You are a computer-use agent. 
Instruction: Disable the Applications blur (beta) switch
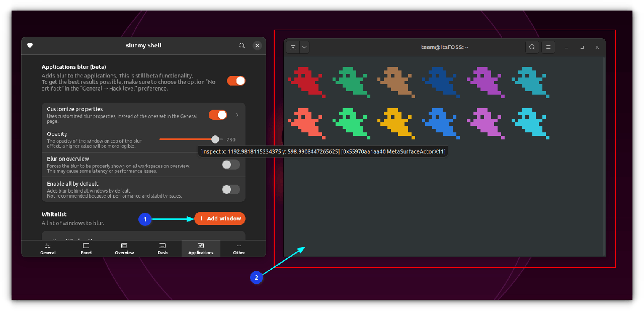(236, 81)
